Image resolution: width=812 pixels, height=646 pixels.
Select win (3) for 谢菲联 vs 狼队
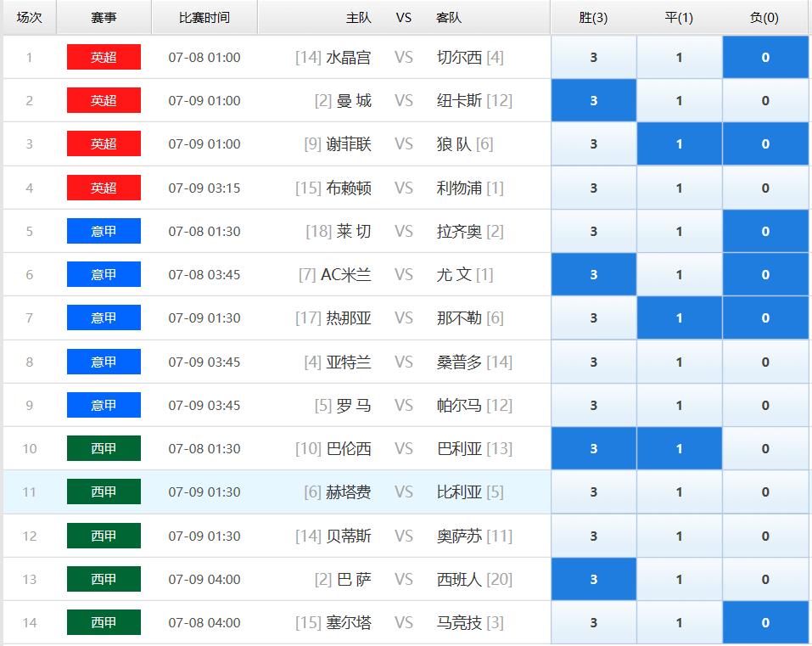593,144
